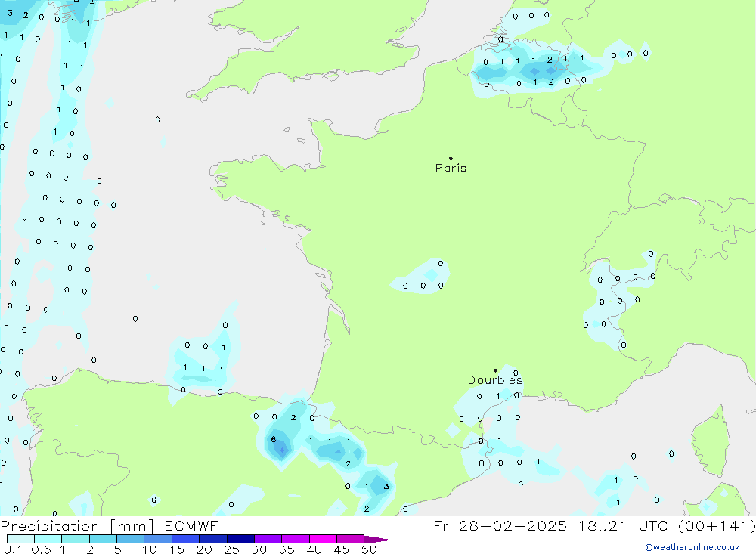The image size is (756, 554).
Task: Click the "(00+141)" forecast offset text
Action: coord(717,525)
